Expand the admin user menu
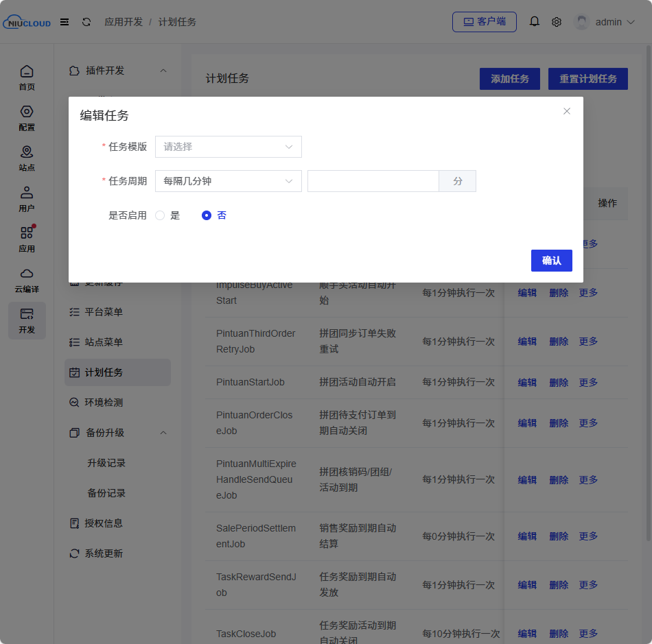Screen dimensions: 652x644 (x=605, y=22)
